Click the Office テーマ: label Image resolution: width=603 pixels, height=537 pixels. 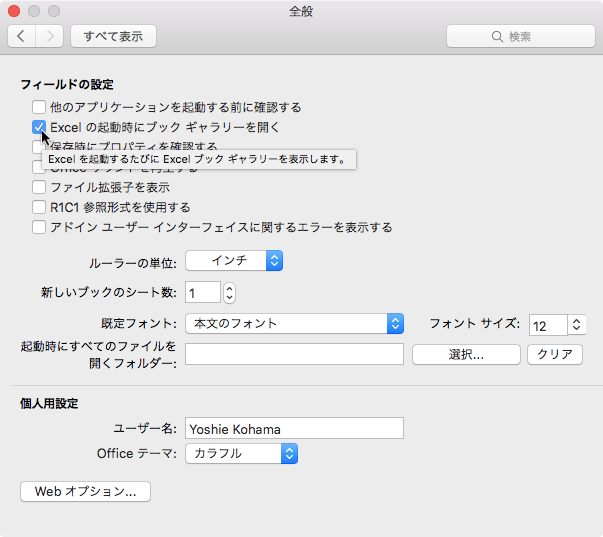(137, 454)
